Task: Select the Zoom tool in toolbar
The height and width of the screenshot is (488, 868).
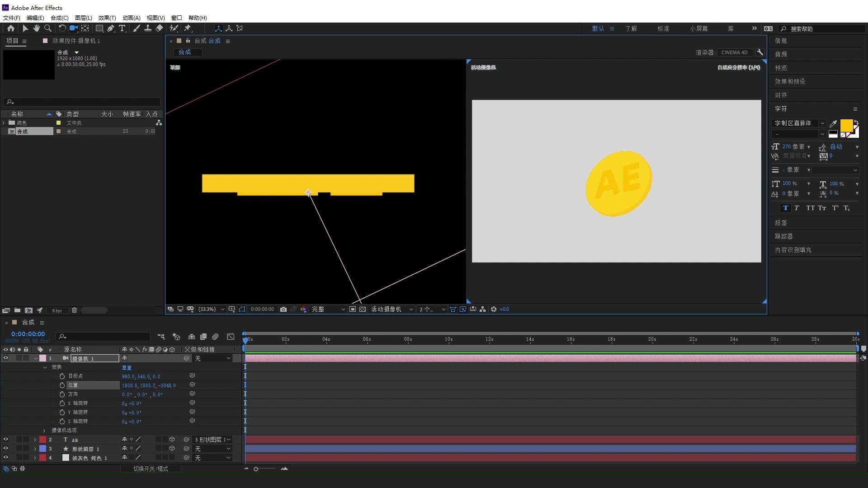Action: point(47,28)
